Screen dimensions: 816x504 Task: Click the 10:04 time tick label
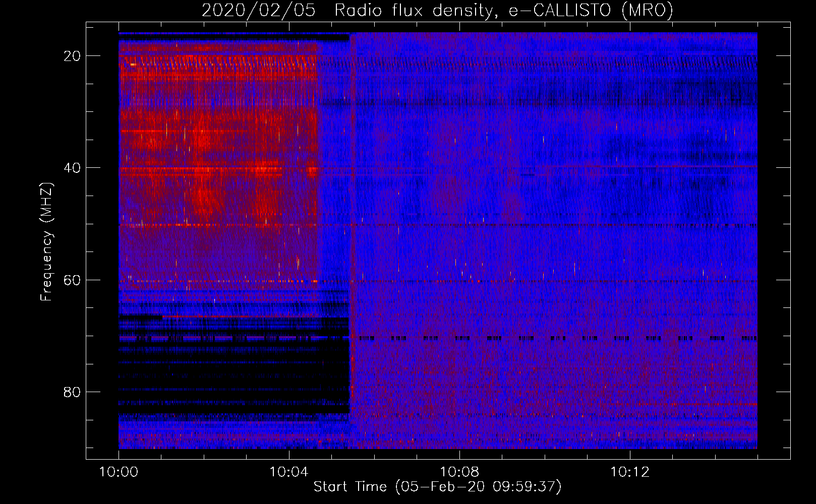[x=288, y=472]
